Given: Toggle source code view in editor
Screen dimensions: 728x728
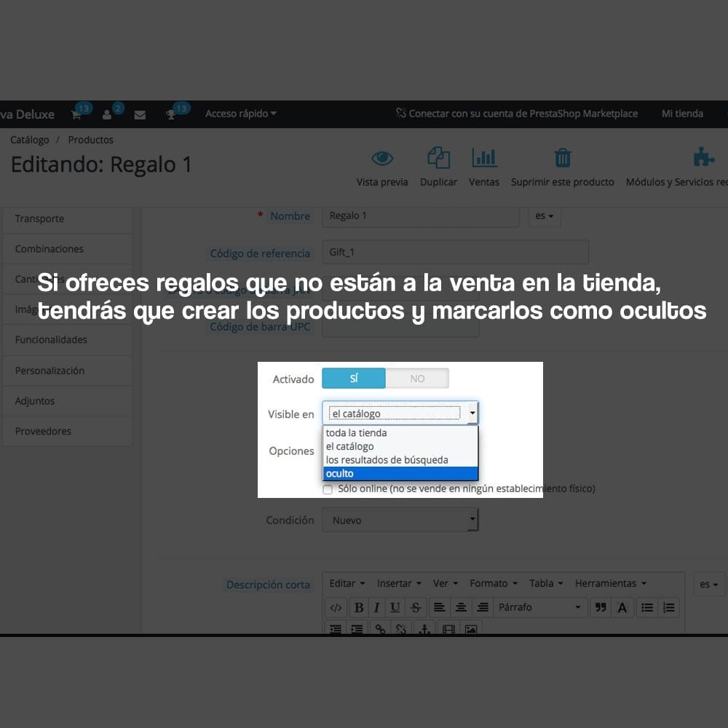Looking at the screenshot, I should click(336, 607).
